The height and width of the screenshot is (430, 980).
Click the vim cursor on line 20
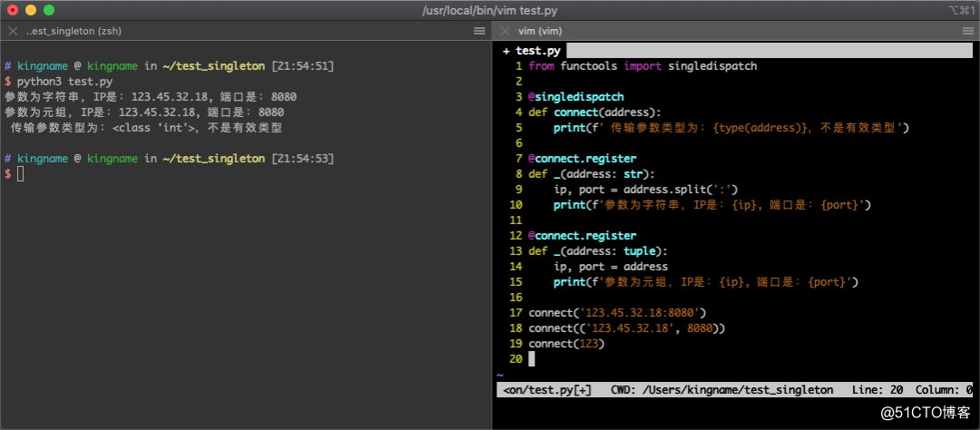pos(532,358)
